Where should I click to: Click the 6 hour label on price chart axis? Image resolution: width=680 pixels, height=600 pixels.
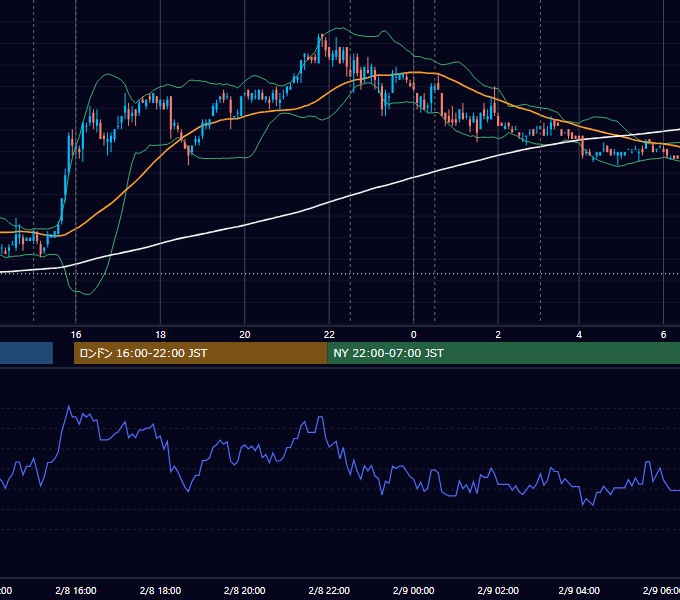tap(663, 335)
